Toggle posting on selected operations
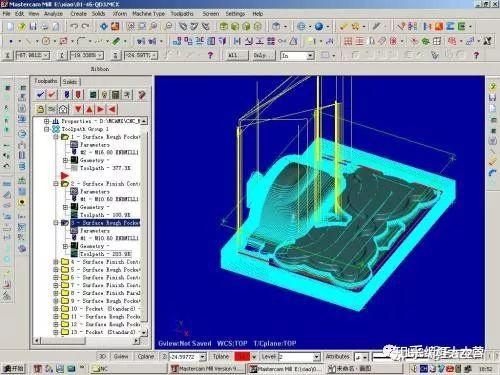This screenshot has width=500, height=375. [63, 109]
